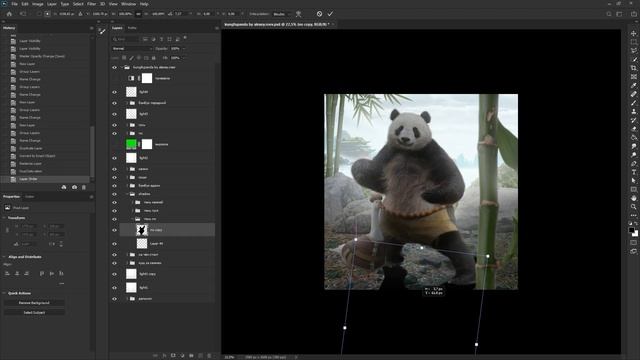640x360 pixels.
Task: Expand the last group in Layers panel
Action: pos(127,299)
